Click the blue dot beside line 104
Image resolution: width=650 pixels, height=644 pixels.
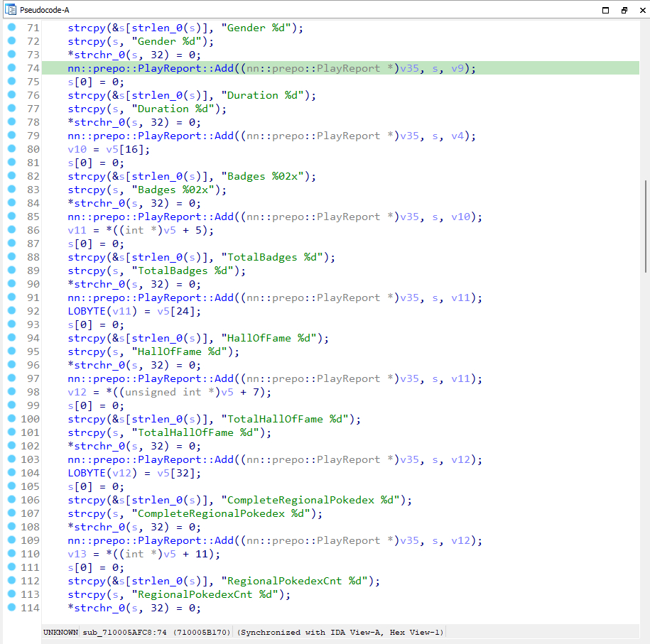(x=11, y=473)
